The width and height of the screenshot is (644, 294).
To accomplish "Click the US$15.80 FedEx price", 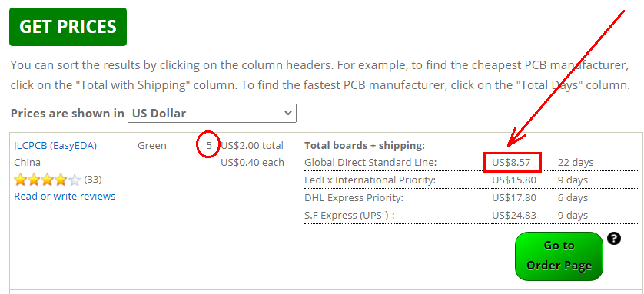I will coord(514,180).
